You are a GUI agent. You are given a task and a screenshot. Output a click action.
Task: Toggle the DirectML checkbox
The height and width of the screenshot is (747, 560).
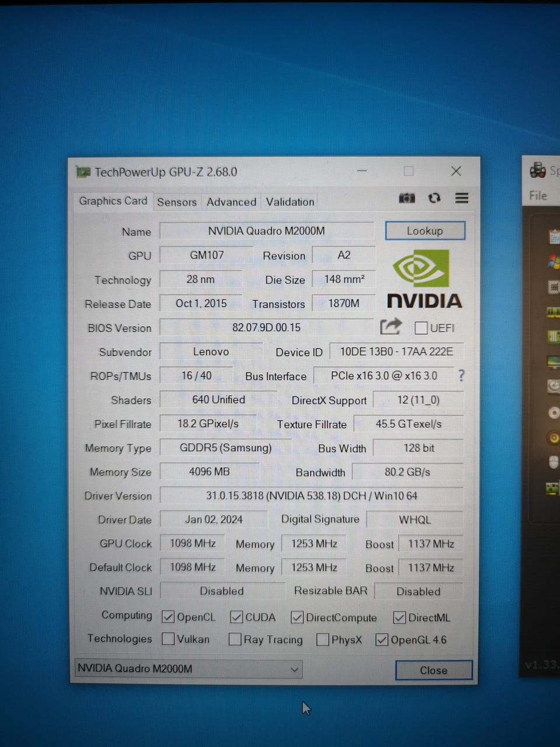coord(400,617)
